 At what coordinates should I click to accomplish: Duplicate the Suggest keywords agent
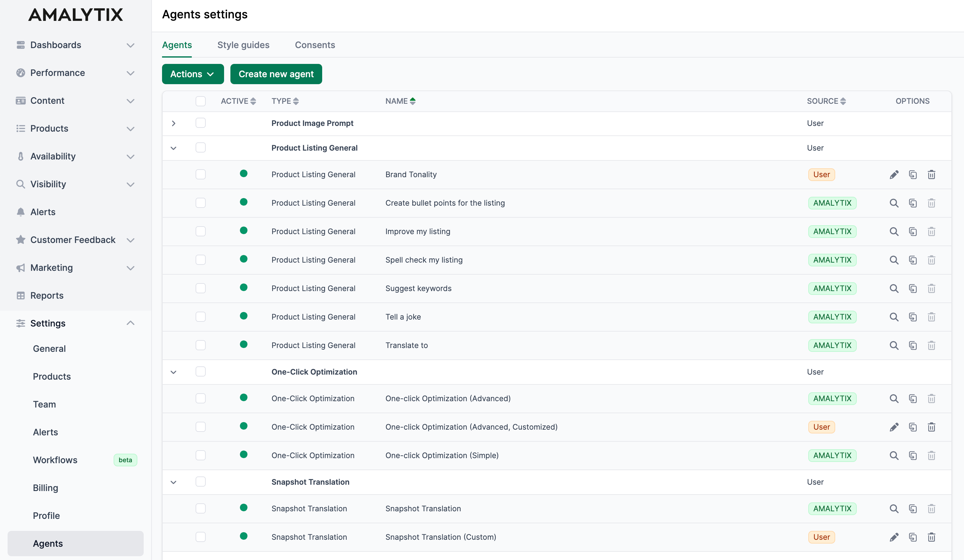coord(913,288)
